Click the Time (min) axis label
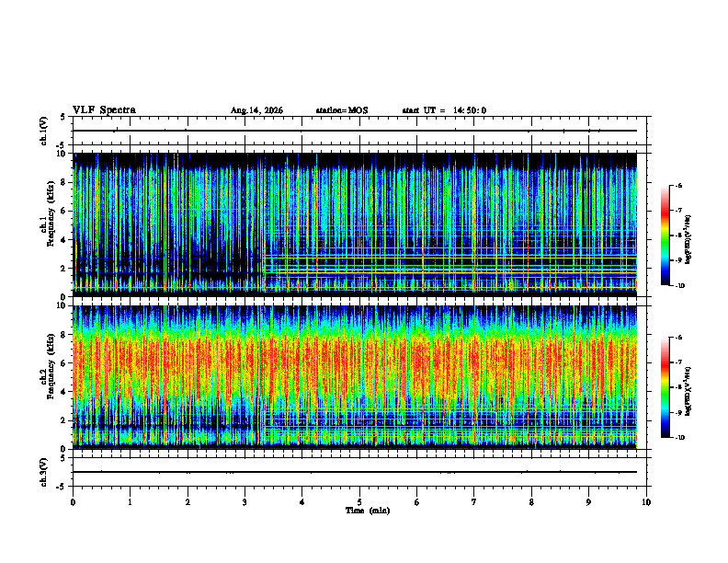The height and width of the screenshot is (563, 728). (x=368, y=511)
